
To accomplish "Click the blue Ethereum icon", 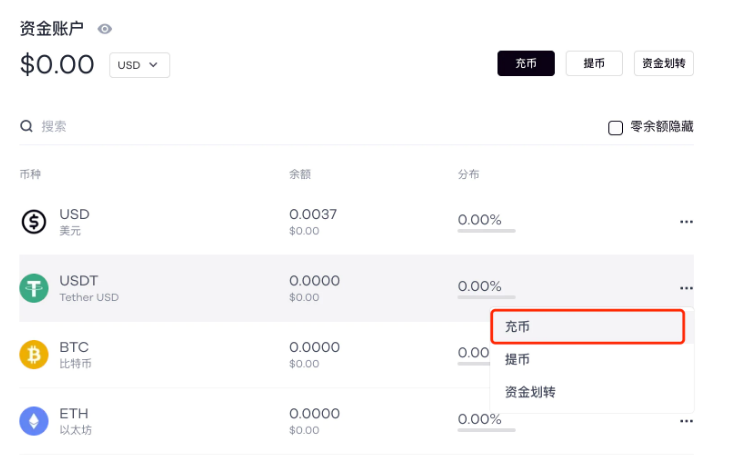I will [34, 421].
